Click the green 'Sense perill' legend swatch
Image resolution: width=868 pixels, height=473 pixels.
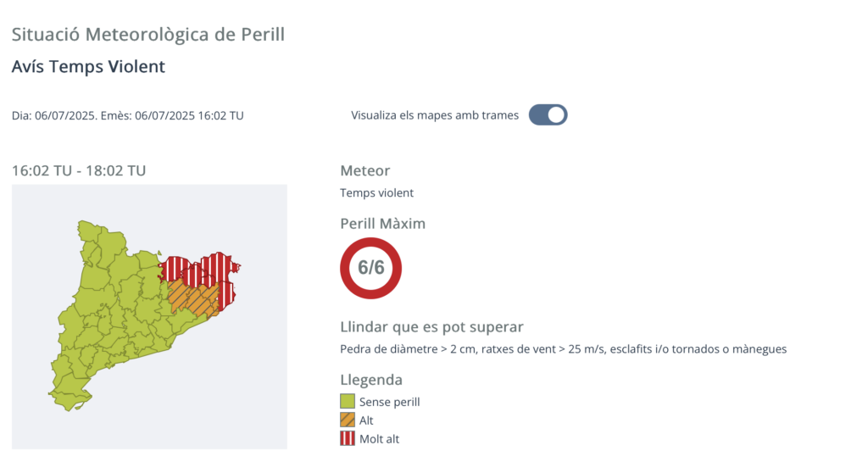pos(347,401)
